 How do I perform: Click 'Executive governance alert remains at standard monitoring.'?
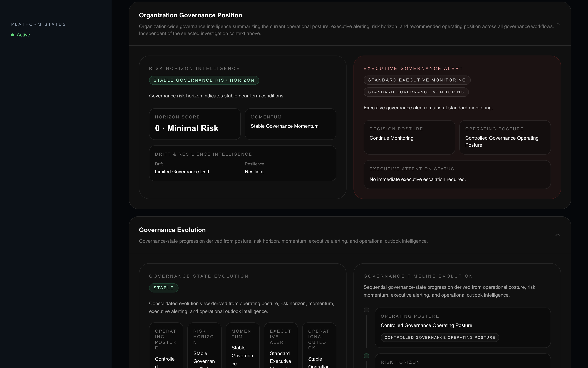(x=428, y=108)
